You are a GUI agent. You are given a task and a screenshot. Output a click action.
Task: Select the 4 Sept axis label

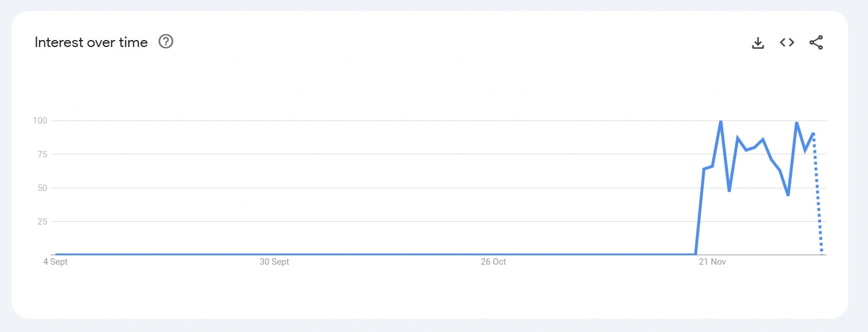tap(55, 262)
